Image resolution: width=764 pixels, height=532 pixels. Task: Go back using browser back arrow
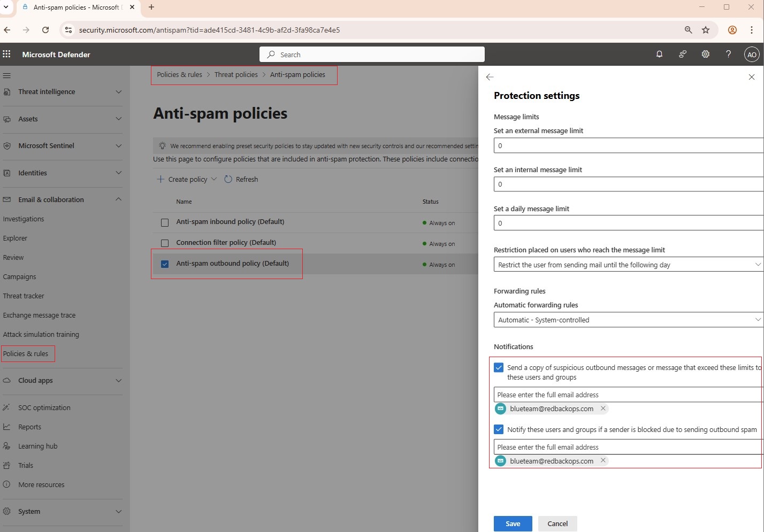pos(7,30)
